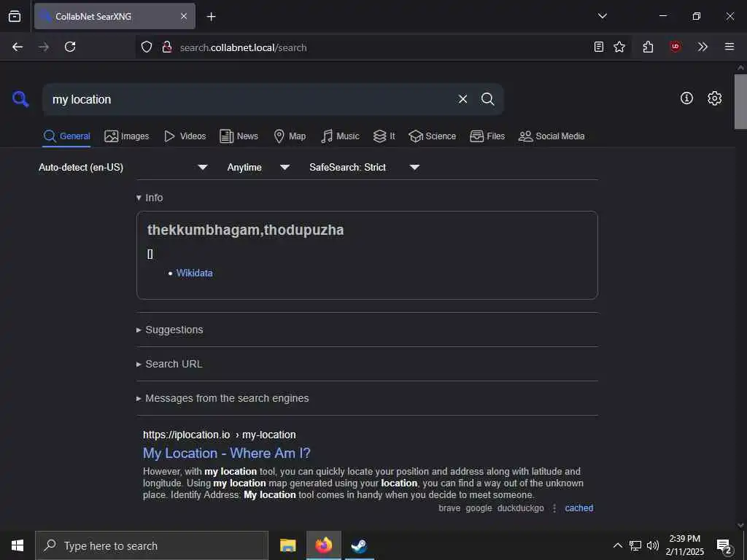Open My Location - Where Am I? result

point(227,453)
